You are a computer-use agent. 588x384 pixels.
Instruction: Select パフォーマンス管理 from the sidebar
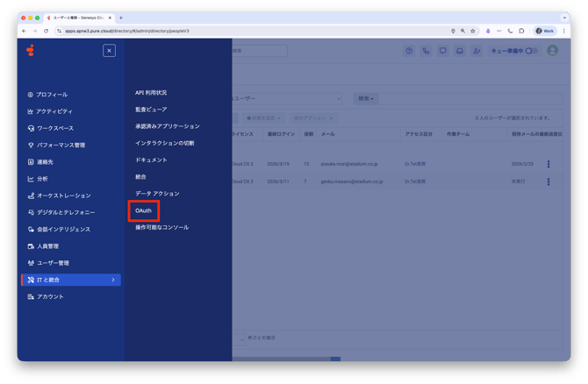tap(57, 145)
